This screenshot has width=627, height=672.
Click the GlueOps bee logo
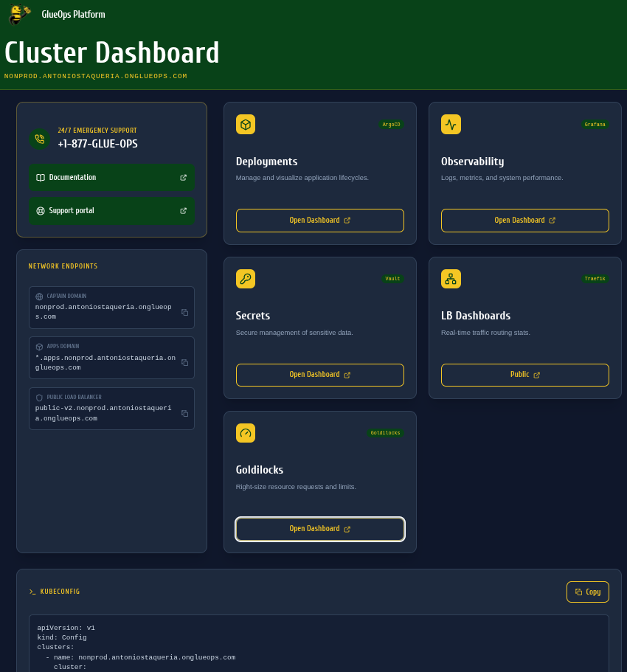click(19, 15)
